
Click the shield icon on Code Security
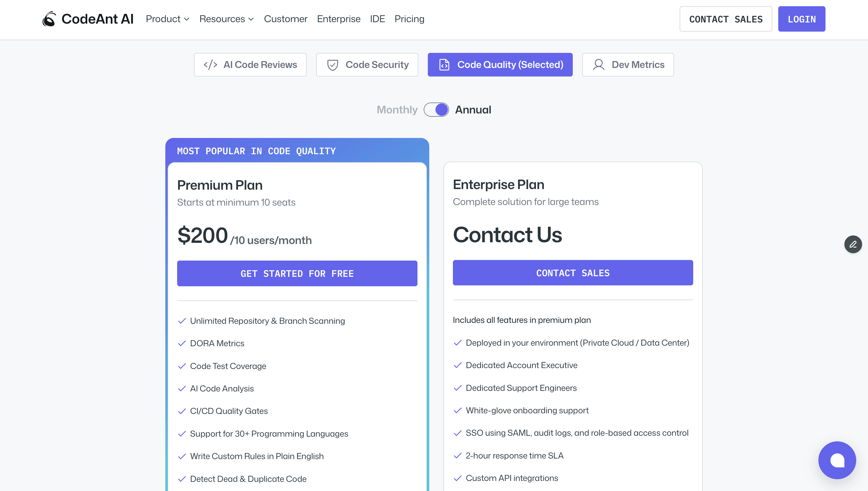[x=332, y=64]
